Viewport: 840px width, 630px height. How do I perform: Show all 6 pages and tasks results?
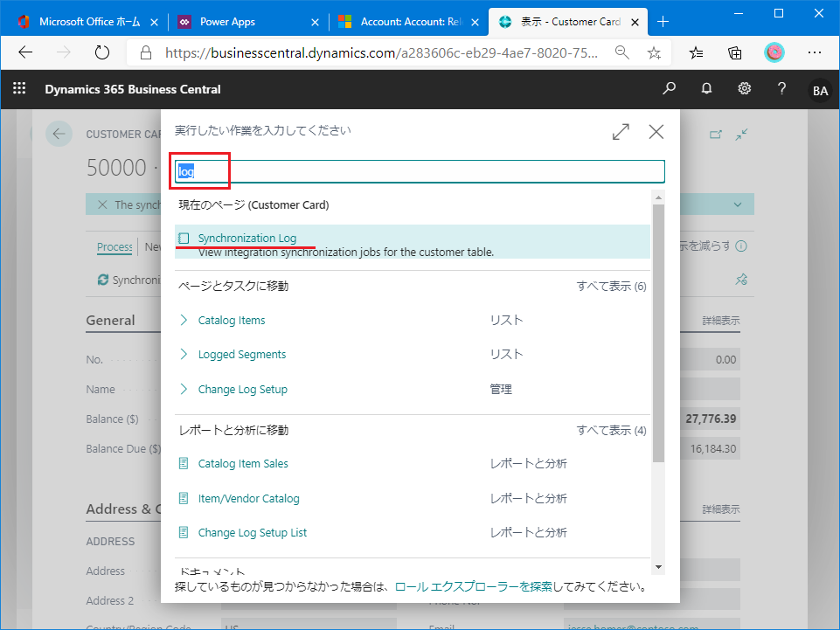pos(611,287)
